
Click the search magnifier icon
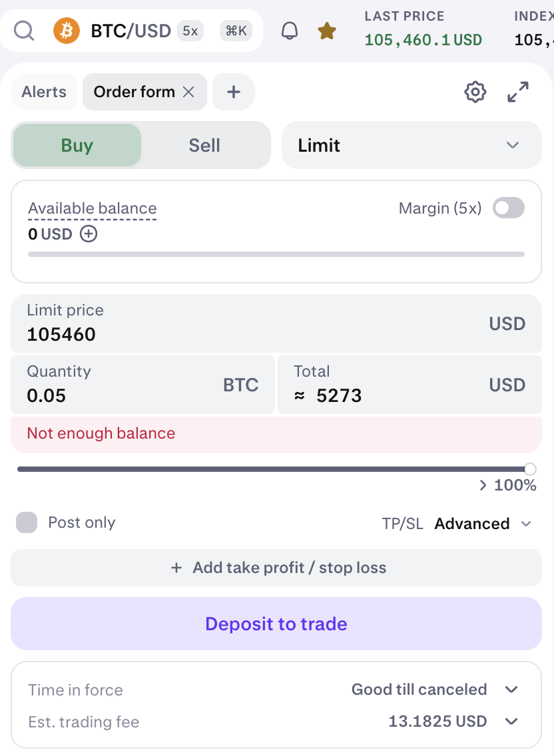tap(24, 31)
